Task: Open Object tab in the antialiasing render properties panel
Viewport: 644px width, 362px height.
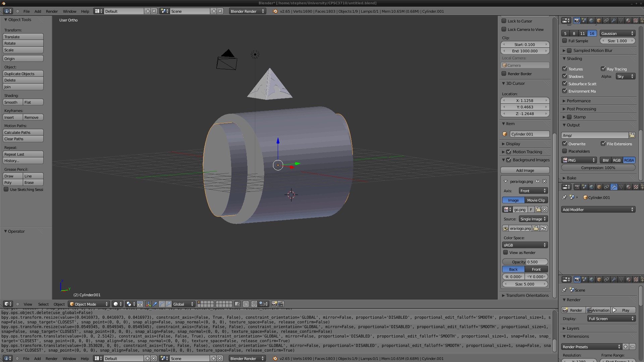Action: [x=599, y=20]
